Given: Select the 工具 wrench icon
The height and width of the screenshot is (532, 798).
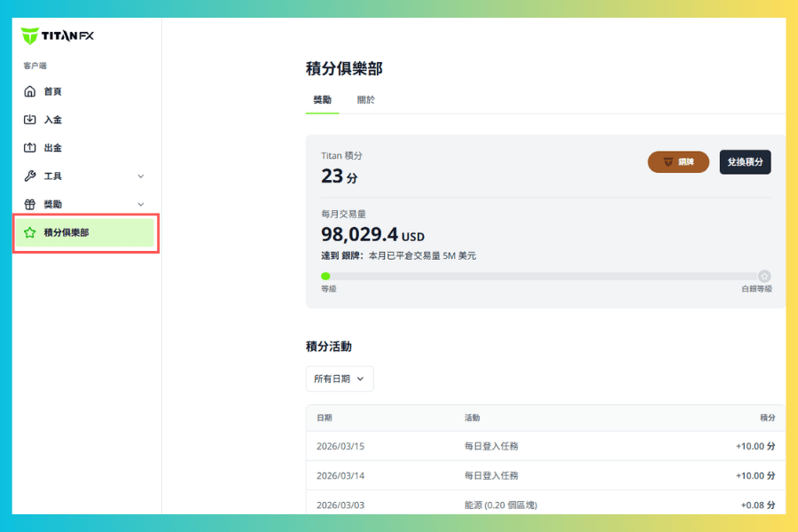Looking at the screenshot, I should (x=29, y=176).
